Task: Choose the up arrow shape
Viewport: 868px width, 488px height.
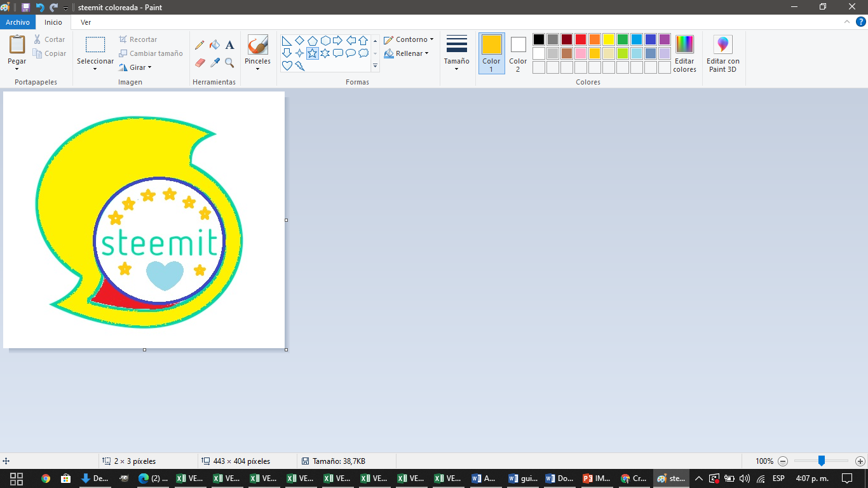Action: [x=363, y=41]
